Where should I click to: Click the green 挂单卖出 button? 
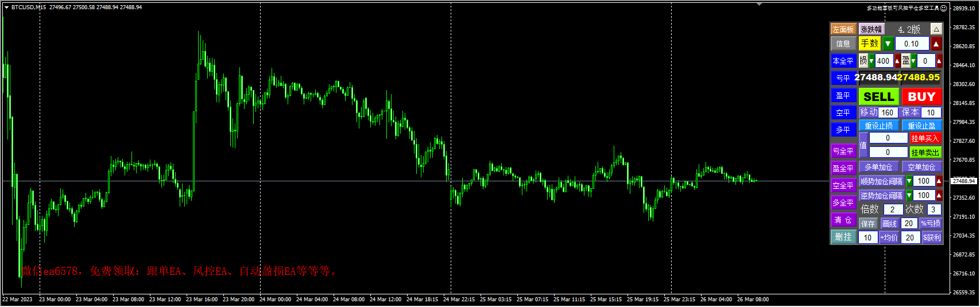click(925, 153)
